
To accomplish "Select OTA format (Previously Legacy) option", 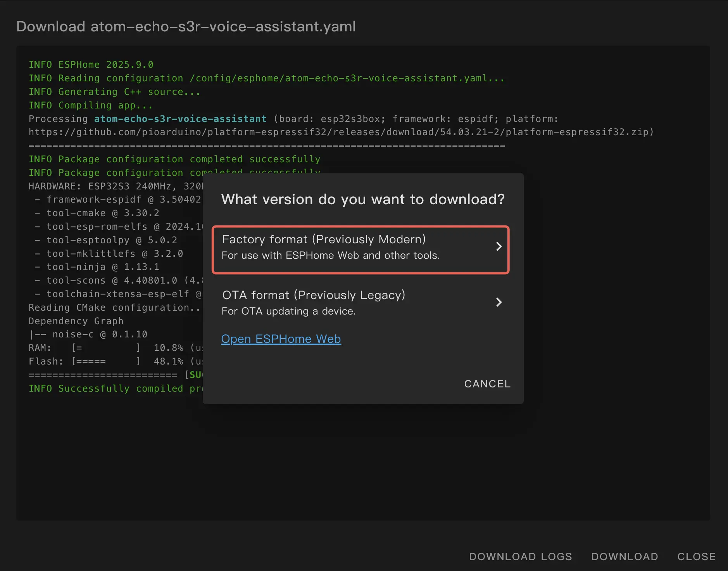I will coord(313,295).
